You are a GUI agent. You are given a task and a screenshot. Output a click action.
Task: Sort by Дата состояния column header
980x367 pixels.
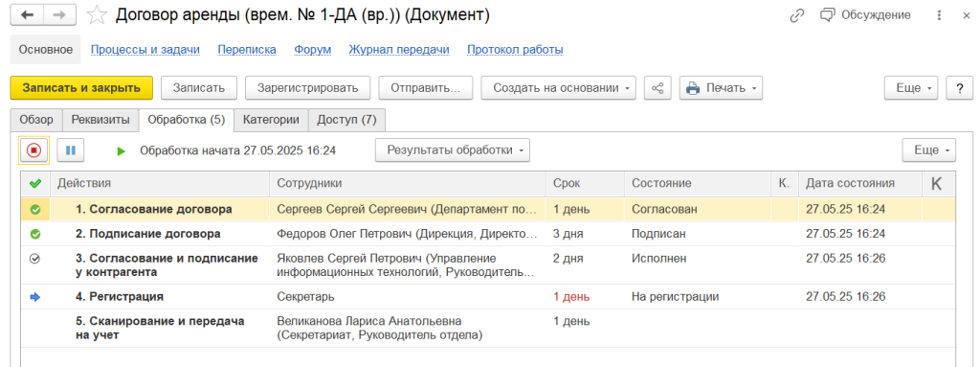click(860, 184)
